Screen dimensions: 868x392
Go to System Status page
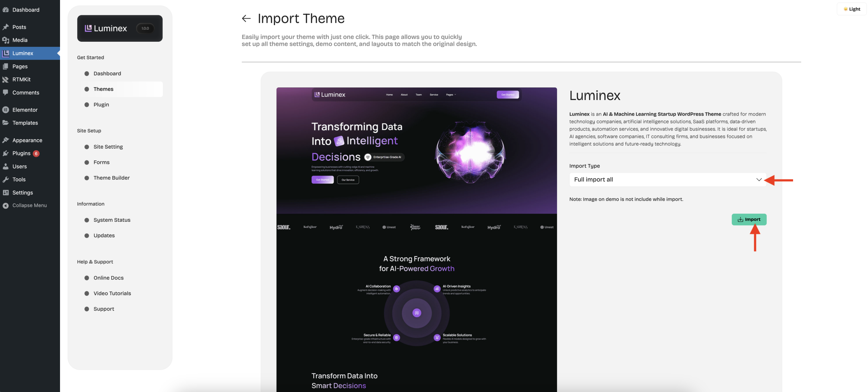click(112, 220)
